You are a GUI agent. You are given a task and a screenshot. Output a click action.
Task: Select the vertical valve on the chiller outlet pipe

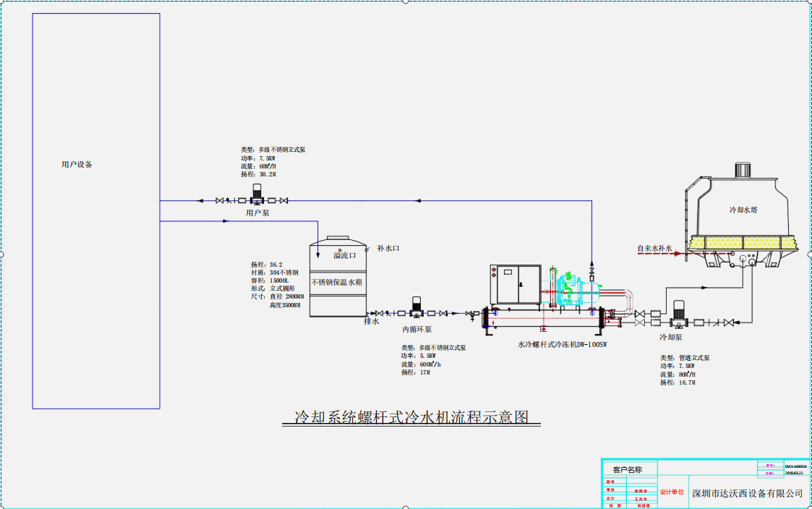coord(592,271)
